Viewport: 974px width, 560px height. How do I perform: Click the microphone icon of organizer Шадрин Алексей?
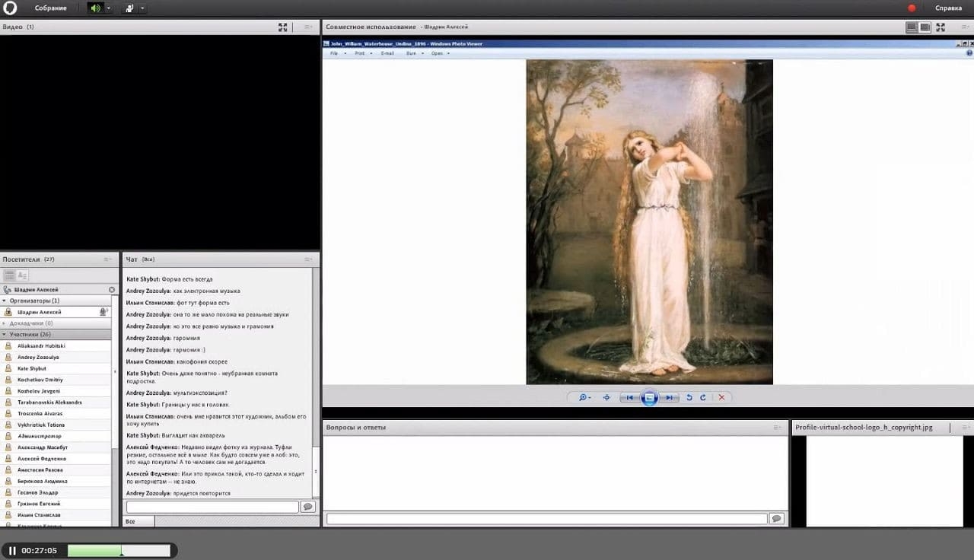tap(103, 312)
